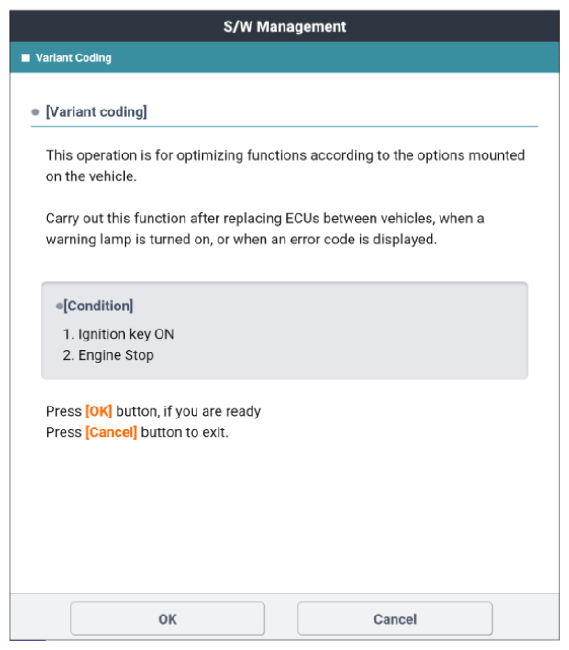Click the optimizing functions description paragraph
Screen dimensions: 569x650
(x=285, y=166)
